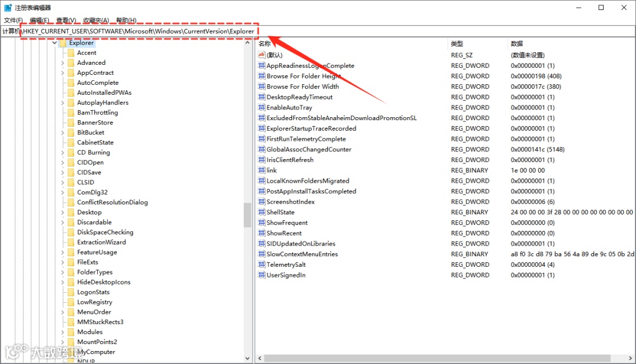Select the SIDUpdatedOnLibraries value
Image resolution: width=636 pixels, height=364 pixels.
point(301,243)
